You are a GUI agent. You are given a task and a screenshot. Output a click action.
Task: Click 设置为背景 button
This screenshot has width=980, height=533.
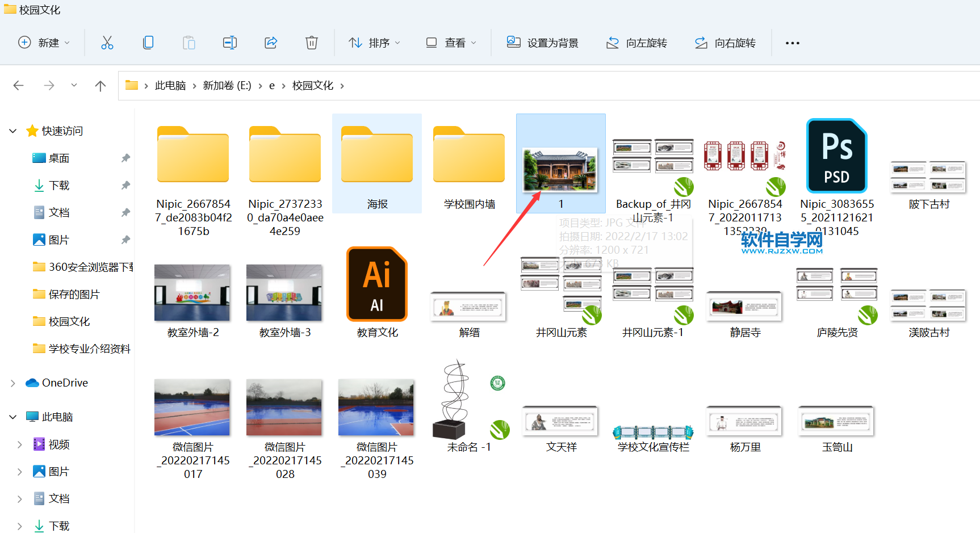543,43
